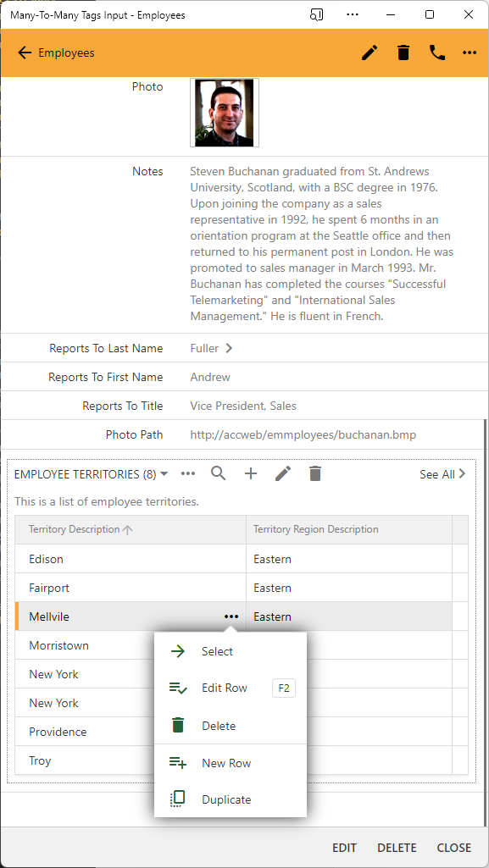Open See All for employee territories
The height and width of the screenshot is (868, 489).
442,474
